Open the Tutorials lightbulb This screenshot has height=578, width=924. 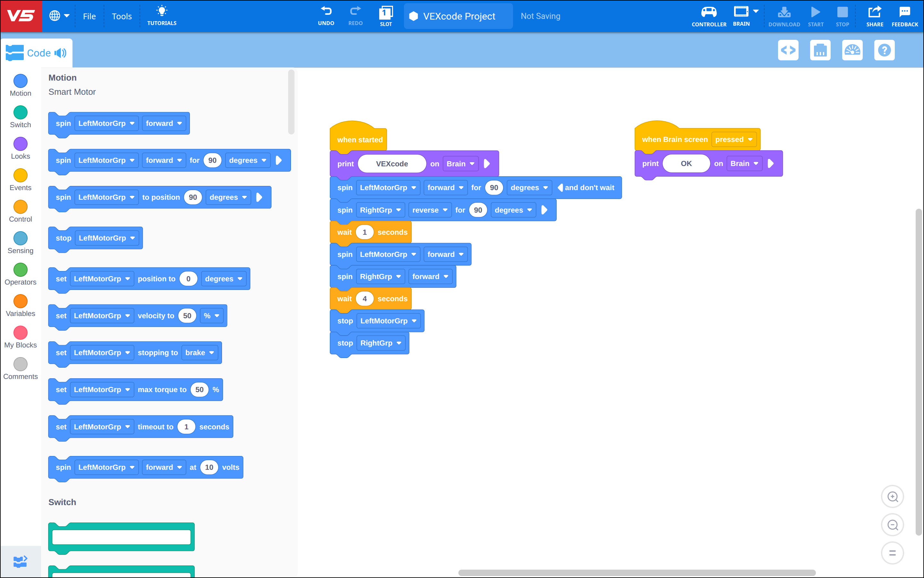[162, 16]
